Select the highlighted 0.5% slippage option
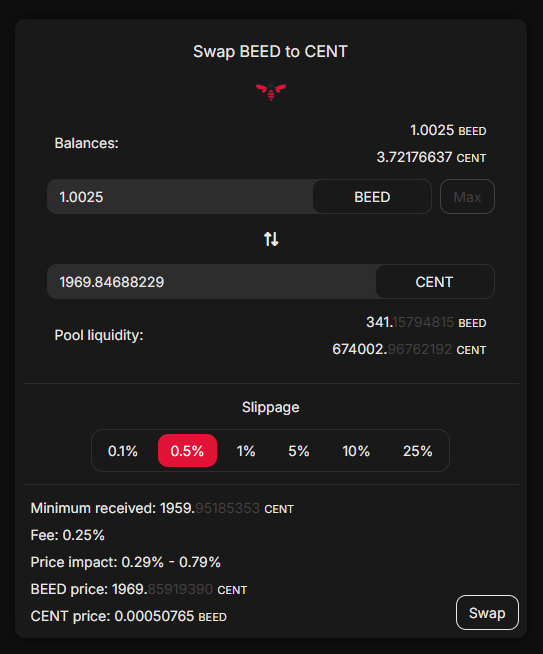 (187, 450)
